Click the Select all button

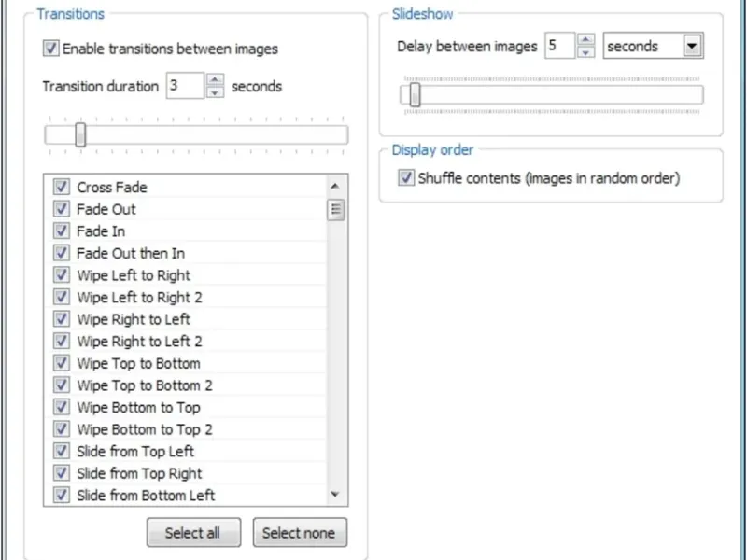[x=193, y=533]
